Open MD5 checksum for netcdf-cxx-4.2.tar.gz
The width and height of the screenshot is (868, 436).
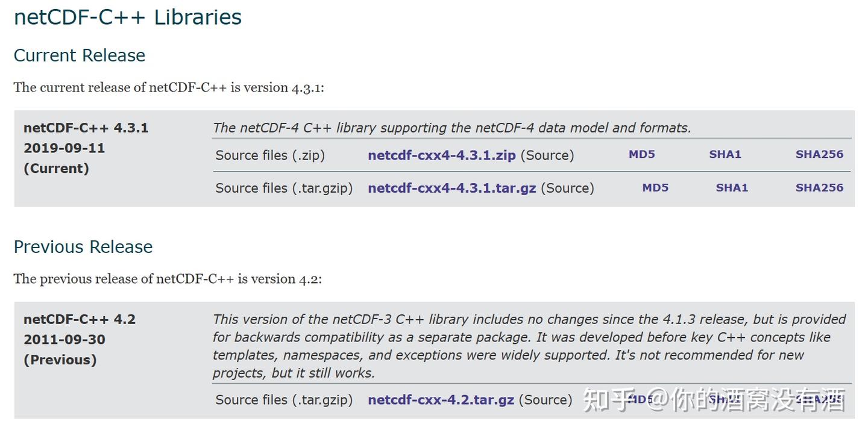point(640,399)
